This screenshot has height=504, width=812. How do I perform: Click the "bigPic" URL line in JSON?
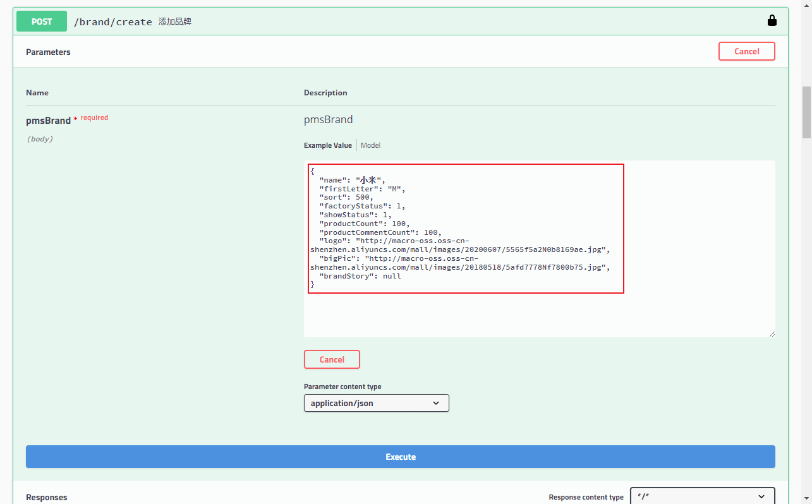(460, 263)
